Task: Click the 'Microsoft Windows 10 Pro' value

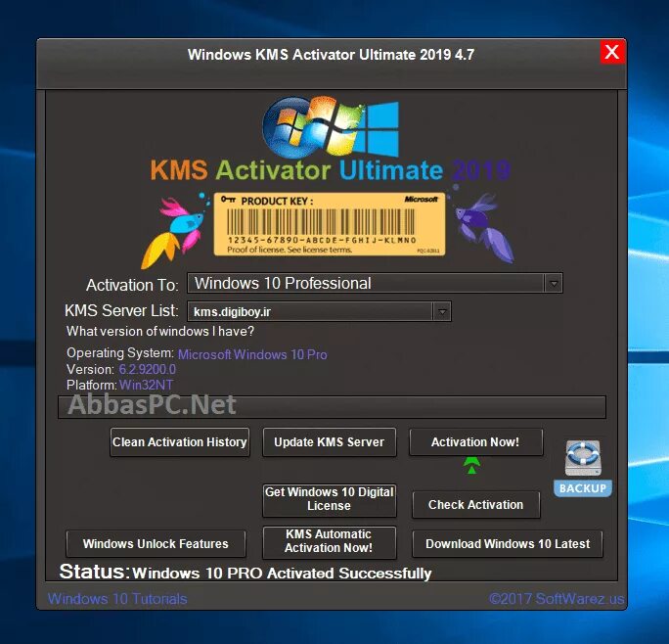Action: [x=252, y=354]
